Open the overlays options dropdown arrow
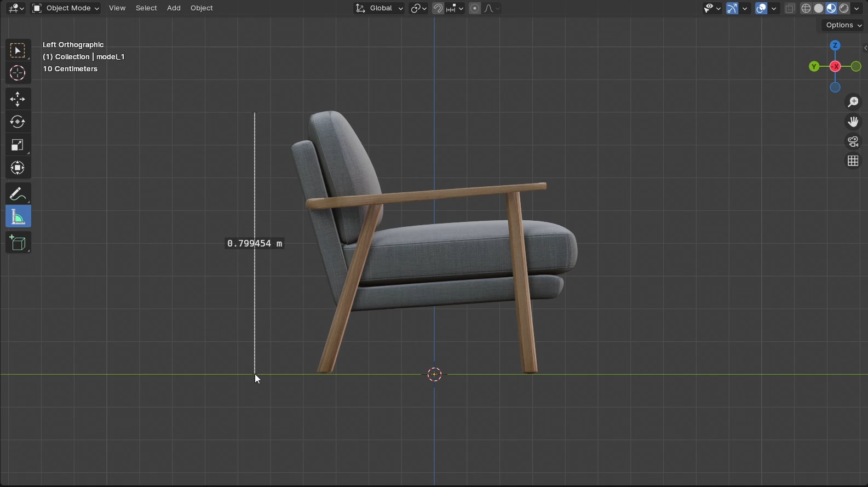This screenshot has width=868, height=487. (x=774, y=8)
